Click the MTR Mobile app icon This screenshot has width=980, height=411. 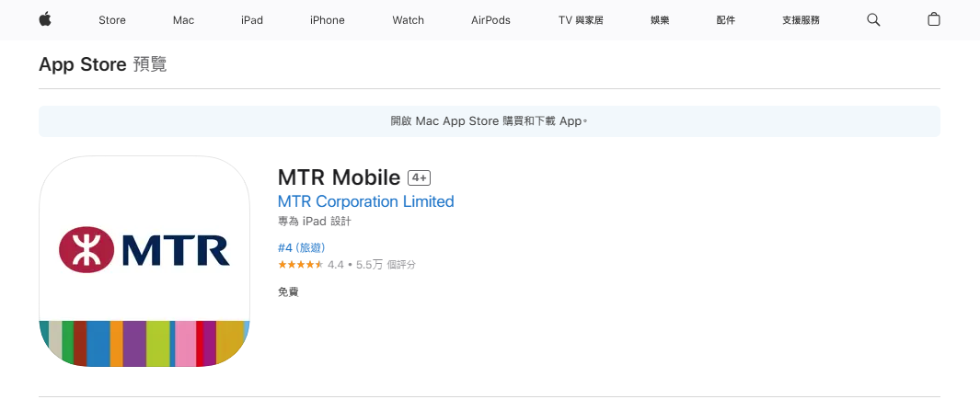(x=144, y=262)
